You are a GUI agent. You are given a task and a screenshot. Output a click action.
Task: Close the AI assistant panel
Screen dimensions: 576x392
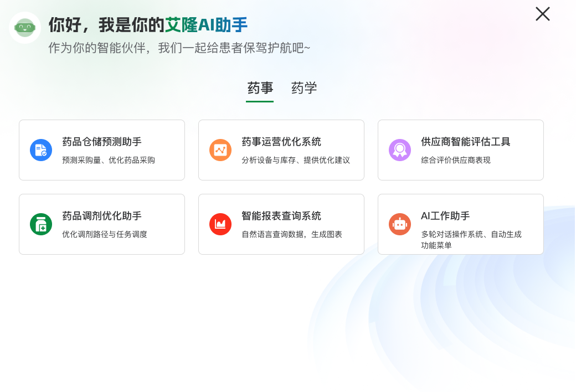coord(543,14)
